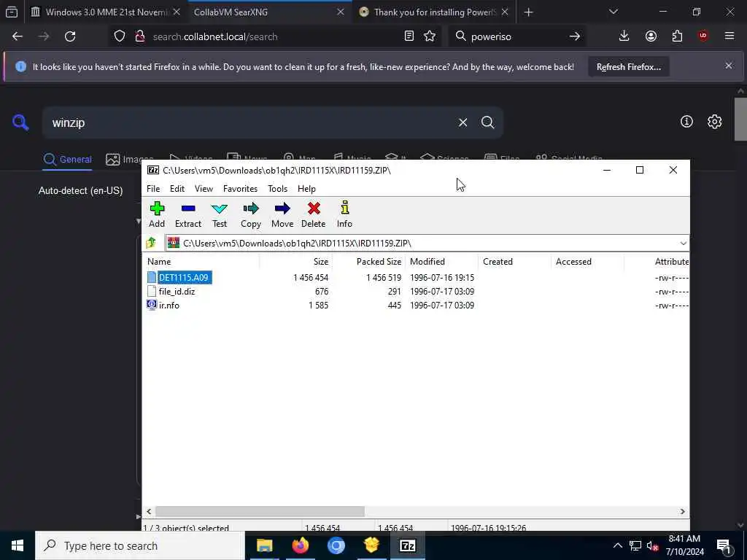Show hidden system tray icons
The height and width of the screenshot is (560, 747).
click(617, 545)
